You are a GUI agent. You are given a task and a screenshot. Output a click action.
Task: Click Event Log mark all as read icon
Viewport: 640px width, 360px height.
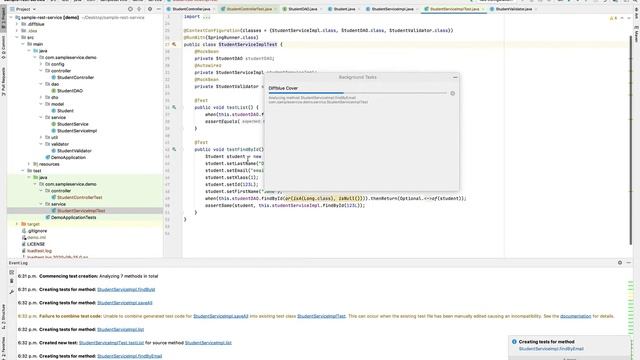[11, 272]
